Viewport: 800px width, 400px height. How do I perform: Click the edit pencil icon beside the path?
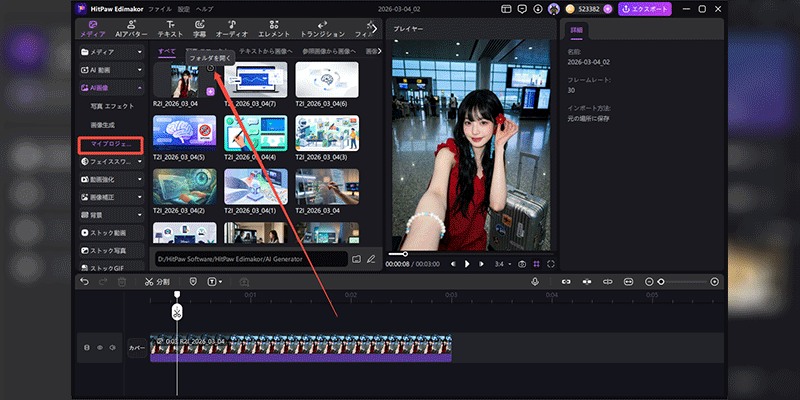pyautogui.click(x=370, y=259)
